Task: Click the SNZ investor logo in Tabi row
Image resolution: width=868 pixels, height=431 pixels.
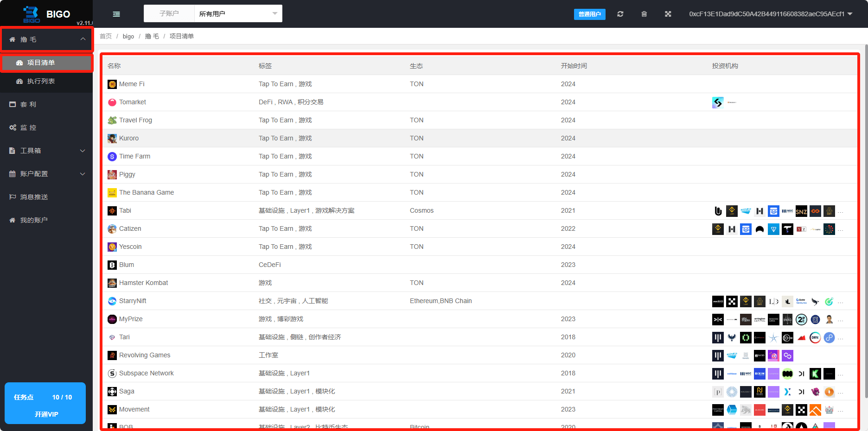Action: point(801,211)
